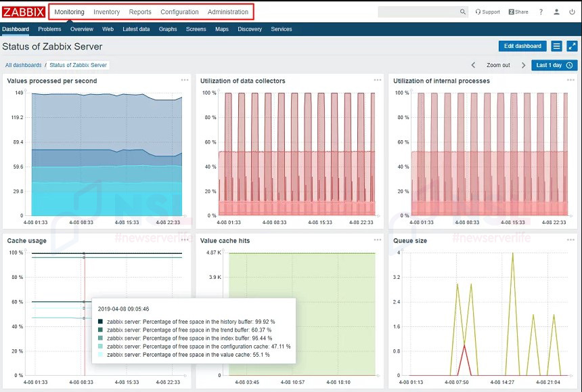Open Utilization of internal processes widget menu
This screenshot has width=582, height=392.
pyautogui.click(x=570, y=80)
